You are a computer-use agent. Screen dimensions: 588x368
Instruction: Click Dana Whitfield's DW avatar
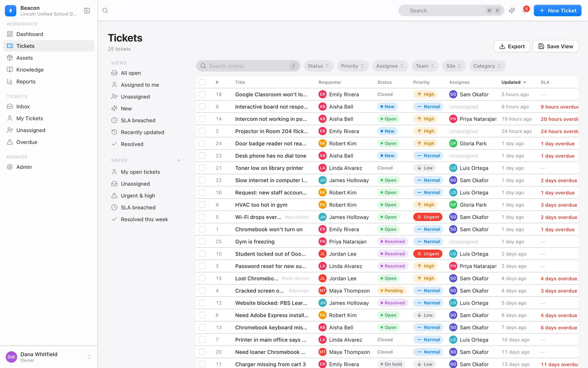11,357
